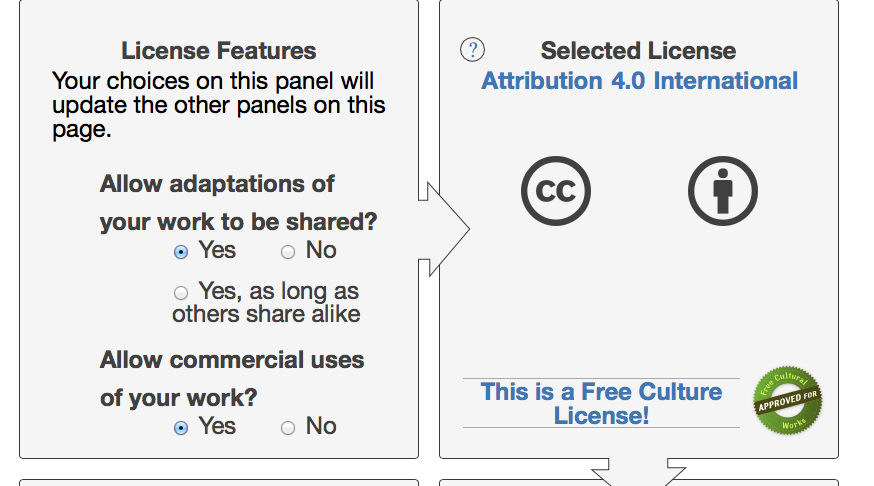Click the partially visible panel under Selected License
The height and width of the screenshot is (486, 874).
tap(520, 482)
